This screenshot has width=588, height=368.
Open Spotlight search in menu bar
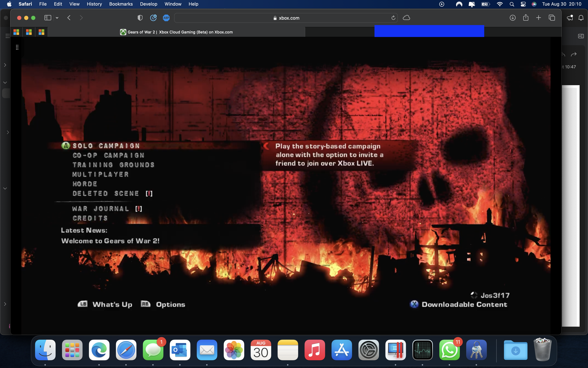[x=512, y=4]
